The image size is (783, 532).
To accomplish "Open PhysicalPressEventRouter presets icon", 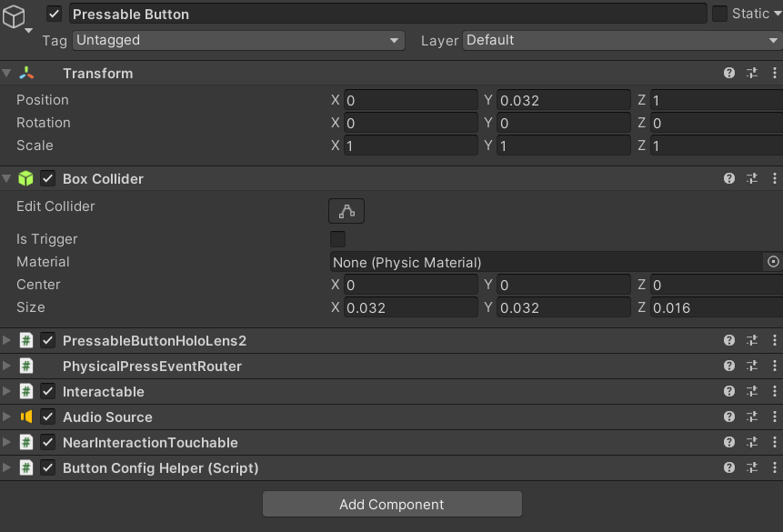I will [752, 366].
